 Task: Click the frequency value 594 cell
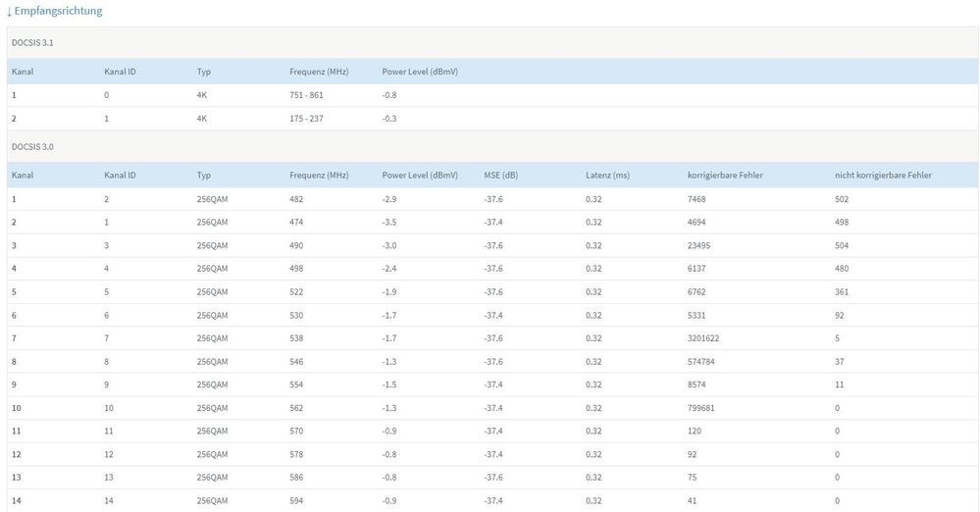click(296, 501)
